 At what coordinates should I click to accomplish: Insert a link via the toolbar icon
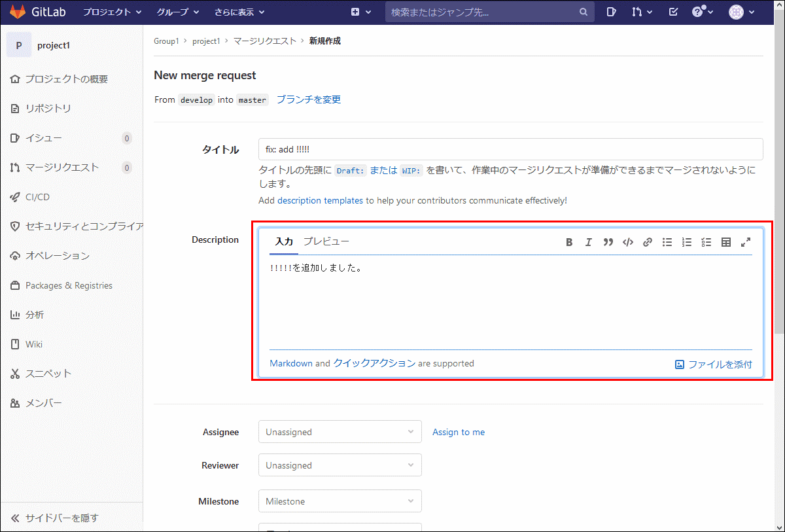point(647,242)
